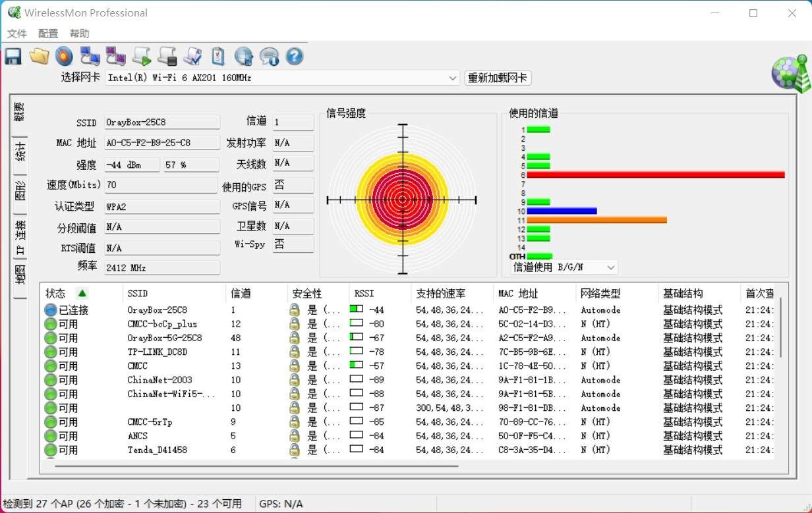Open the 信道使用 B/G/N dropdown
The width and height of the screenshot is (812, 513).
(611, 267)
